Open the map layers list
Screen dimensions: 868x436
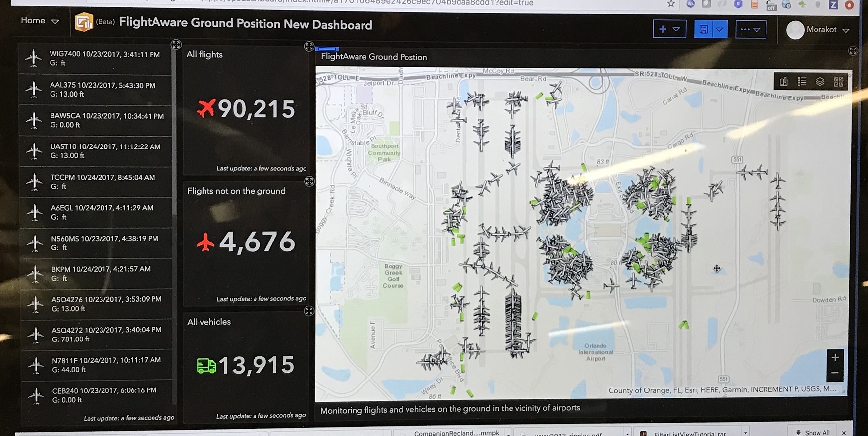click(x=820, y=82)
